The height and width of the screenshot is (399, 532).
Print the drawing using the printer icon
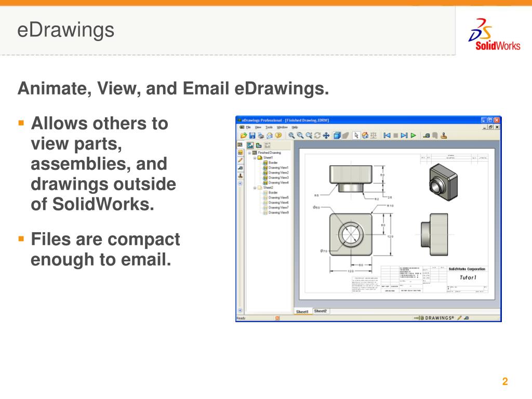261,136
